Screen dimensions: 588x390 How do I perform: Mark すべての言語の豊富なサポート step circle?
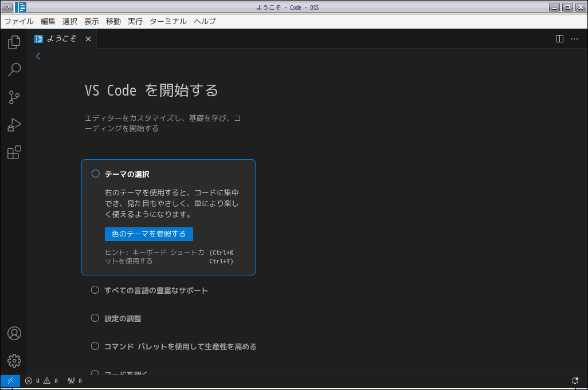(x=95, y=290)
